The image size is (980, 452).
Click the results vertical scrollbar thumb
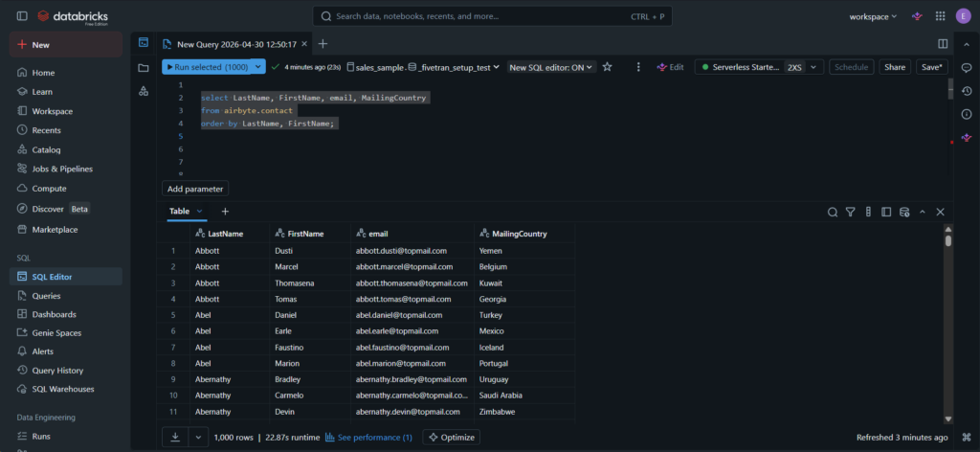pyautogui.click(x=948, y=240)
